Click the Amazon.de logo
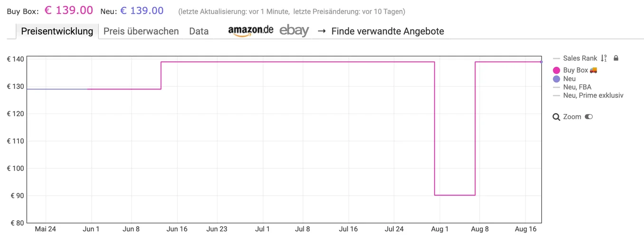 (x=250, y=31)
